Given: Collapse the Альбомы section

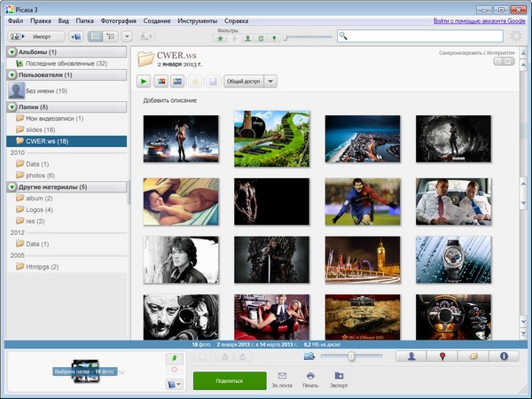Looking at the screenshot, I should tap(12, 52).
